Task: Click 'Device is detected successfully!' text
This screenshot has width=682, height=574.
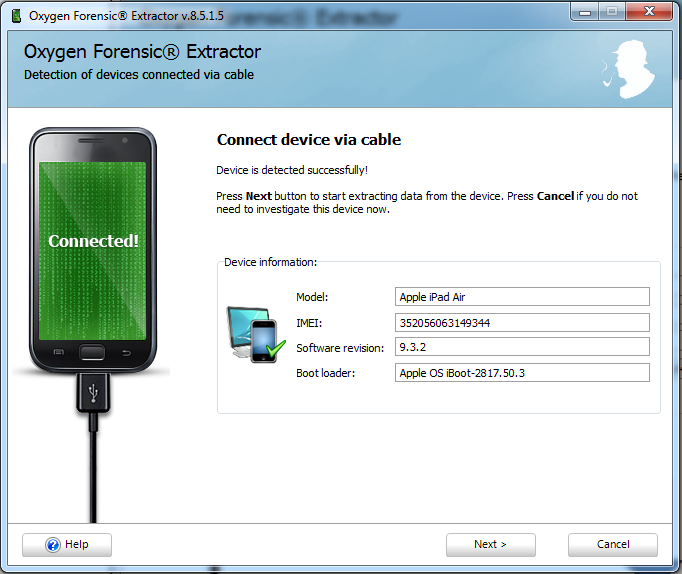Action: point(292,170)
